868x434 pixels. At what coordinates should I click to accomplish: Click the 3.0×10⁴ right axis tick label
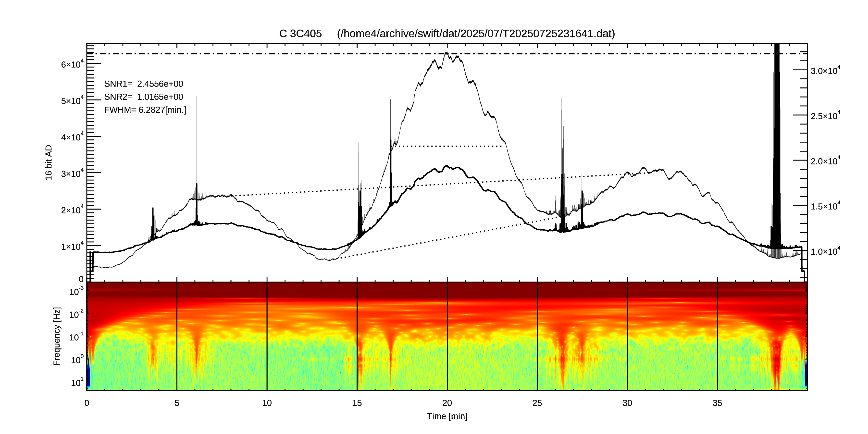coord(826,70)
